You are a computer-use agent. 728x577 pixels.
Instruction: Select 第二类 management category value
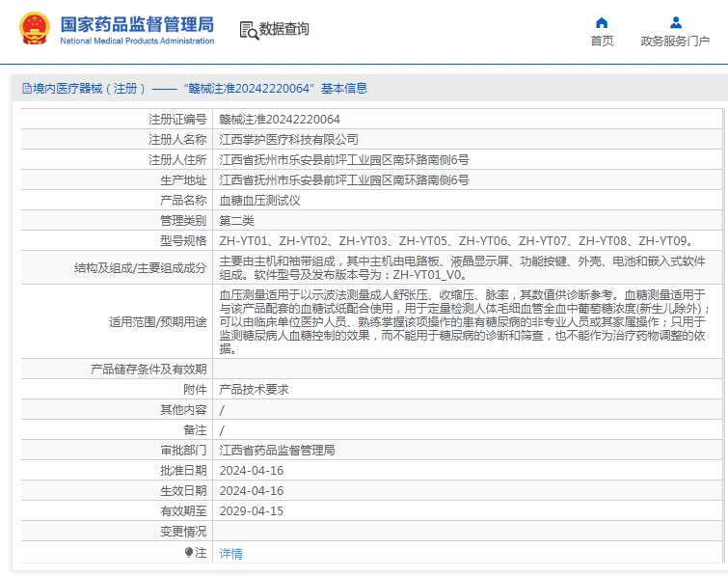click(236, 221)
